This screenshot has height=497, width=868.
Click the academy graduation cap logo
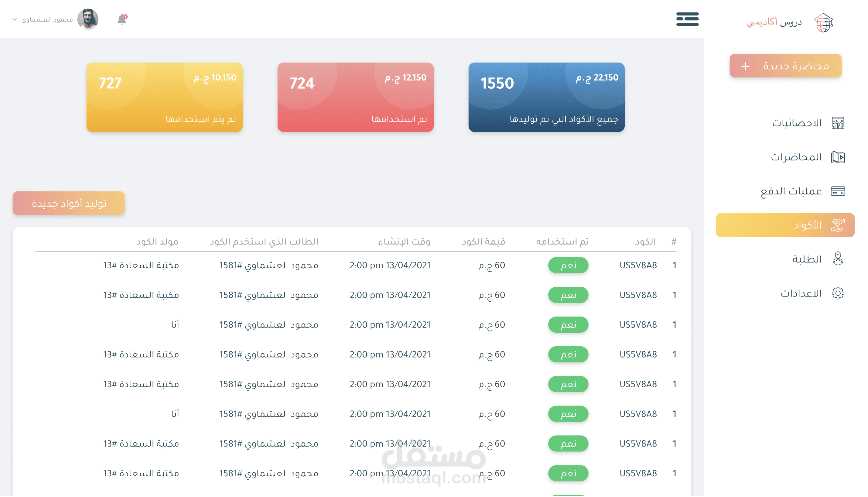tap(823, 22)
